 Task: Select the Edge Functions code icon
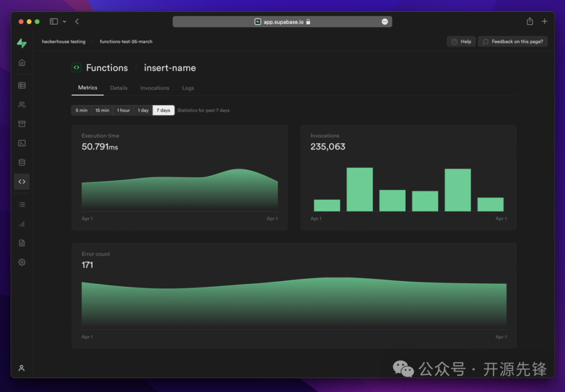(x=22, y=182)
